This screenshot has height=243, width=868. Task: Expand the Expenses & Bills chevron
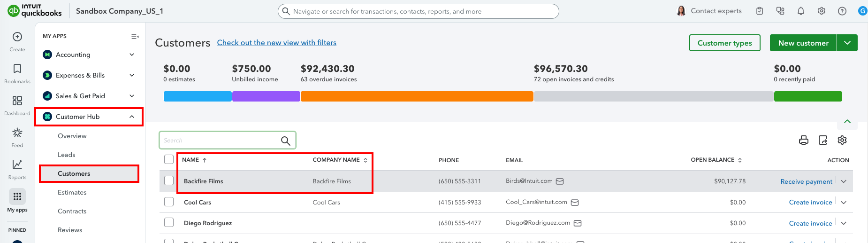click(132, 75)
